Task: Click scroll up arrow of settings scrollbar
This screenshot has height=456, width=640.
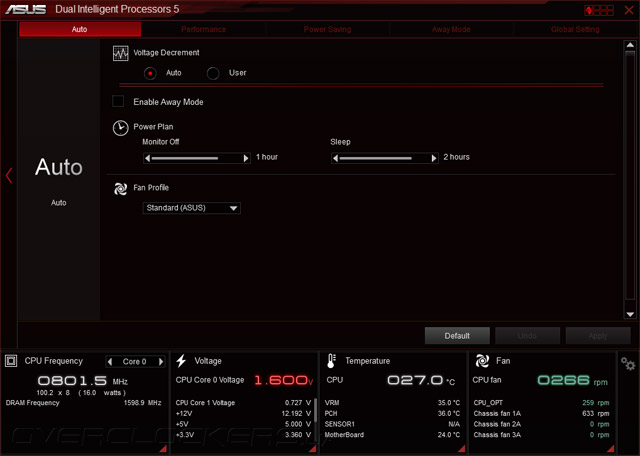Action: (630, 45)
